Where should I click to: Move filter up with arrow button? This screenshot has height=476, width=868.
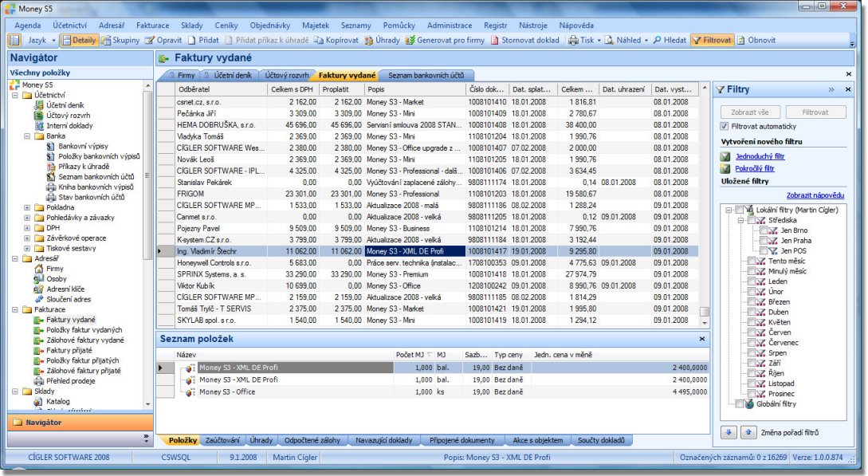[x=748, y=432]
